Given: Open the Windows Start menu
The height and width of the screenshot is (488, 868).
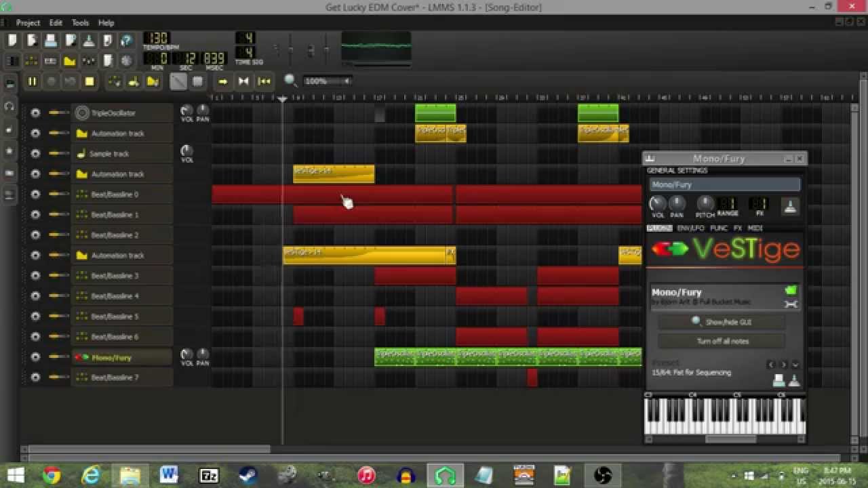Looking at the screenshot, I should 15,475.
